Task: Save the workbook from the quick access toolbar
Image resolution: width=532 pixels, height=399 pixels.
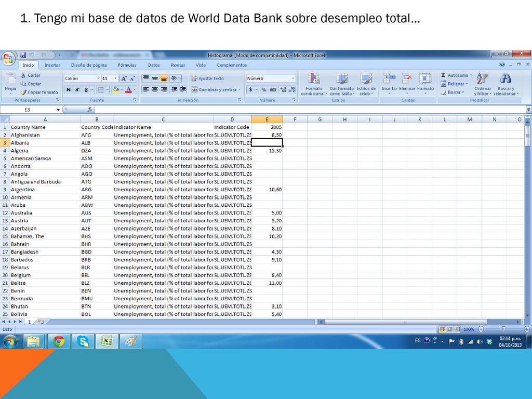Action: 23,55
